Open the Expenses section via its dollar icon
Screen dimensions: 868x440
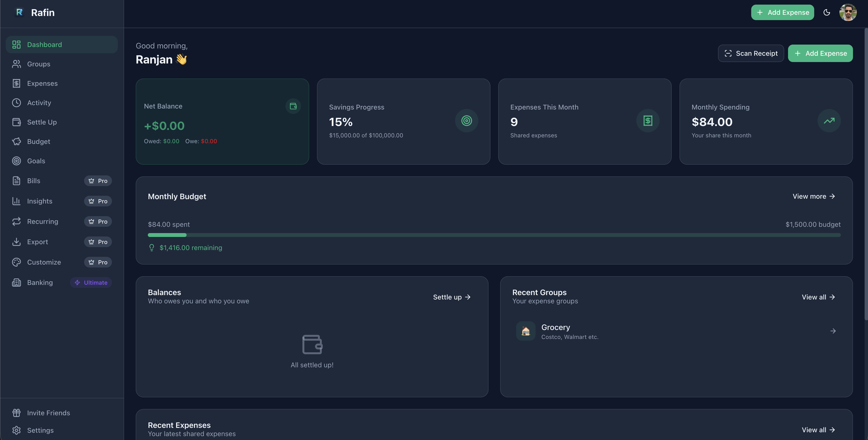click(x=16, y=83)
